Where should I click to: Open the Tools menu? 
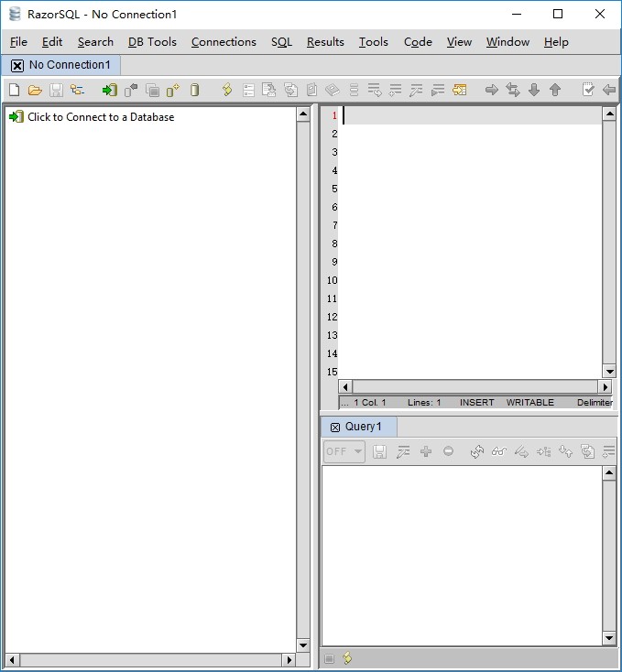[x=374, y=42]
